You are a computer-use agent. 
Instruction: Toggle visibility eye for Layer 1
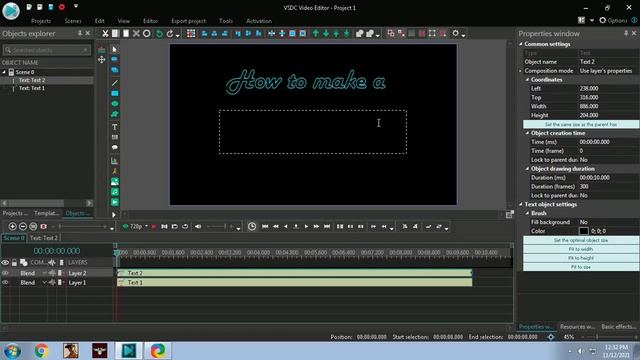(x=5, y=282)
